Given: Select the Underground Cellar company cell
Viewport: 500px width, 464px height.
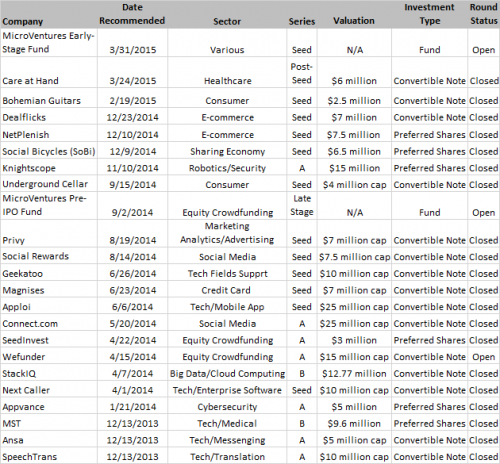Looking at the screenshot, I should coord(49,184).
